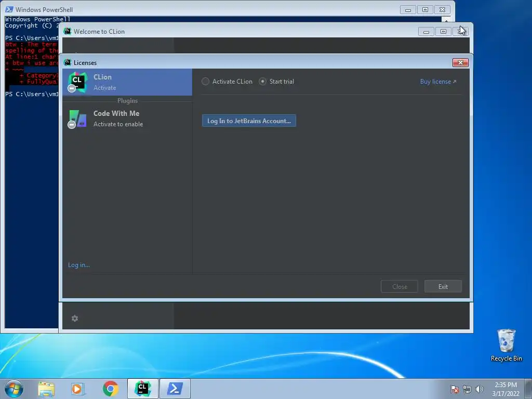The image size is (532, 399).
Task: Minimize the Welcome to CLion window
Action: (426, 32)
